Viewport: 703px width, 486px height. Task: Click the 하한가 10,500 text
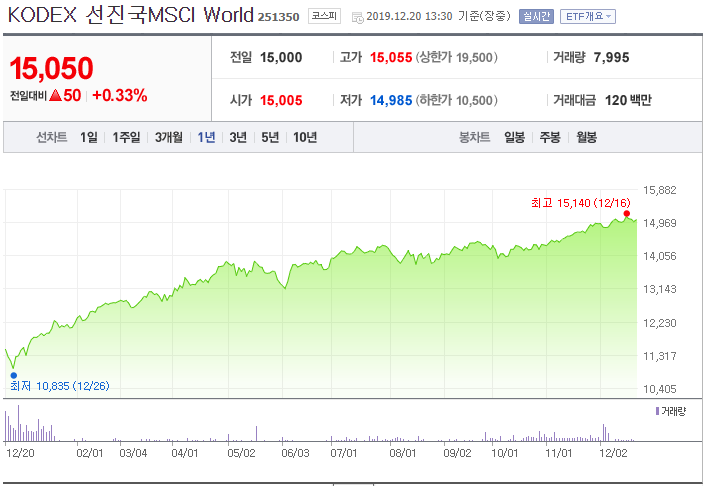(x=457, y=100)
